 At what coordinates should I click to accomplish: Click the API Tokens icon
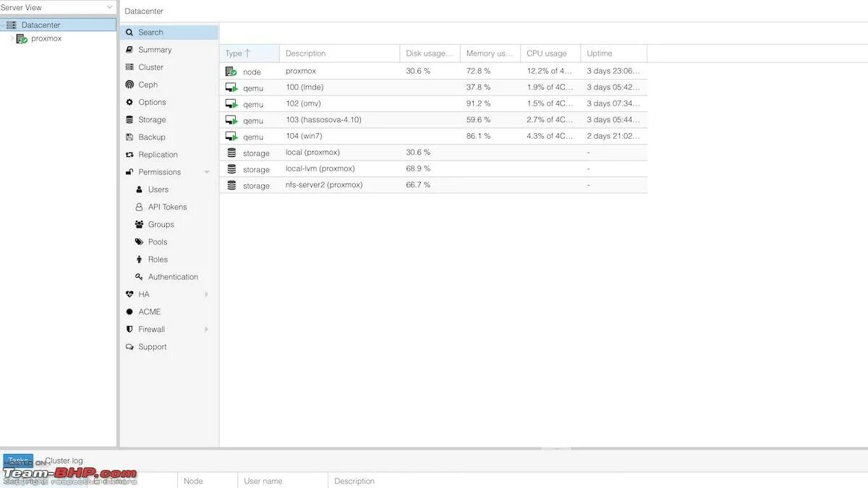pyautogui.click(x=140, y=207)
